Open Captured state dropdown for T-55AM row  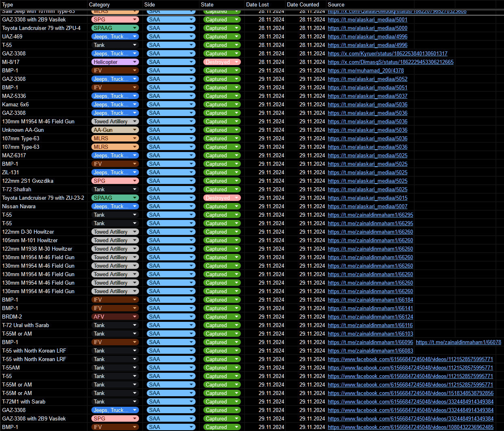click(222, 368)
